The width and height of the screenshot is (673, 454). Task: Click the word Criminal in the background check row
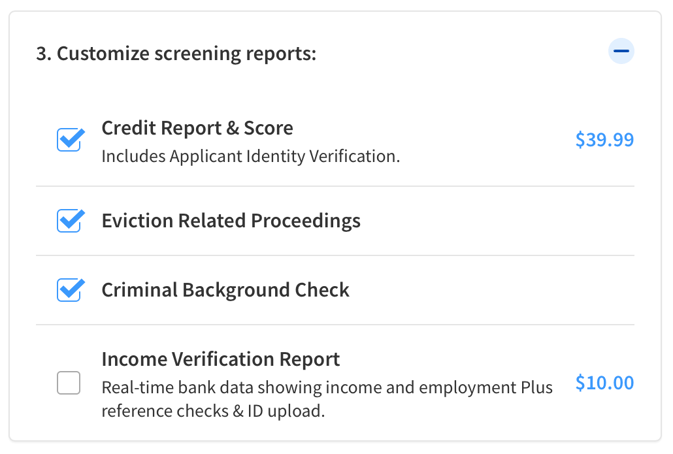click(x=139, y=290)
